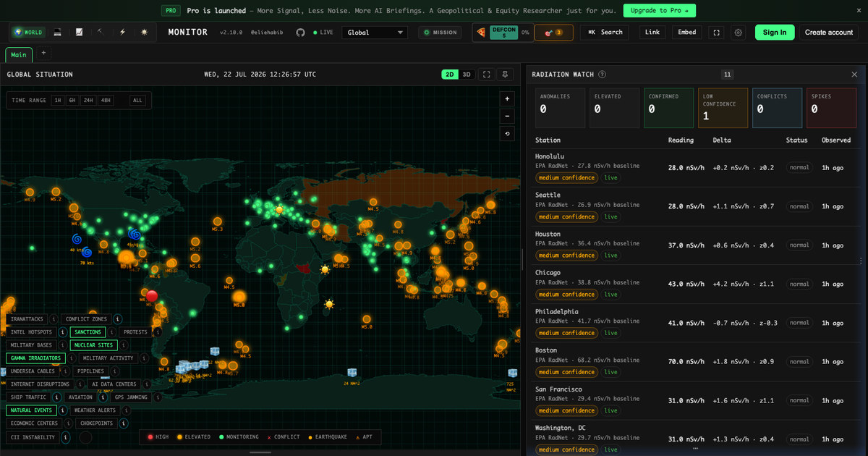Screen dimensions: 868x456
Task: Click the Radiation Watch count badge 11
Action: (727, 75)
